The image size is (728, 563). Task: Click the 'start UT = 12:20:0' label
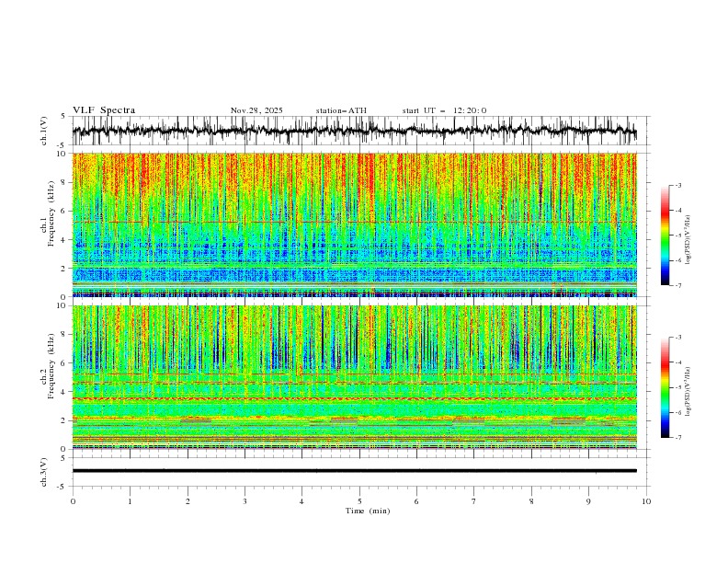pyautogui.click(x=444, y=110)
